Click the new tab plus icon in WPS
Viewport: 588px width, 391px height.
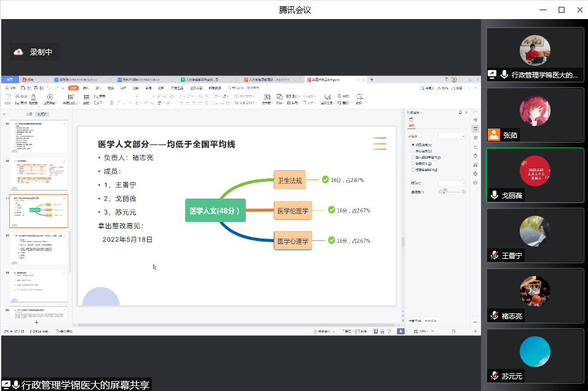click(371, 79)
